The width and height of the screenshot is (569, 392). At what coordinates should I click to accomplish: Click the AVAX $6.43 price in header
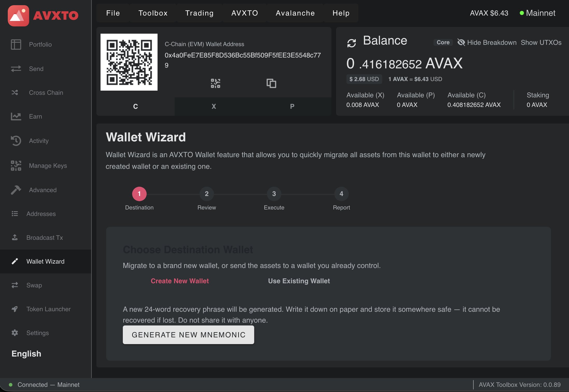point(489,13)
